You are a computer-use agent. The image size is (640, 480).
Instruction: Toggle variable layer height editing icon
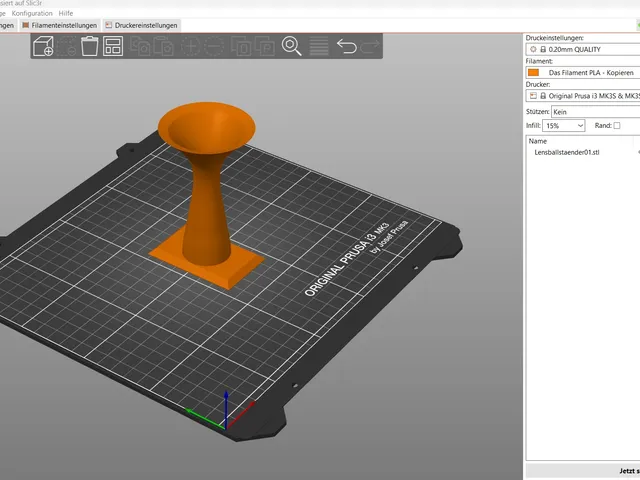coord(319,46)
